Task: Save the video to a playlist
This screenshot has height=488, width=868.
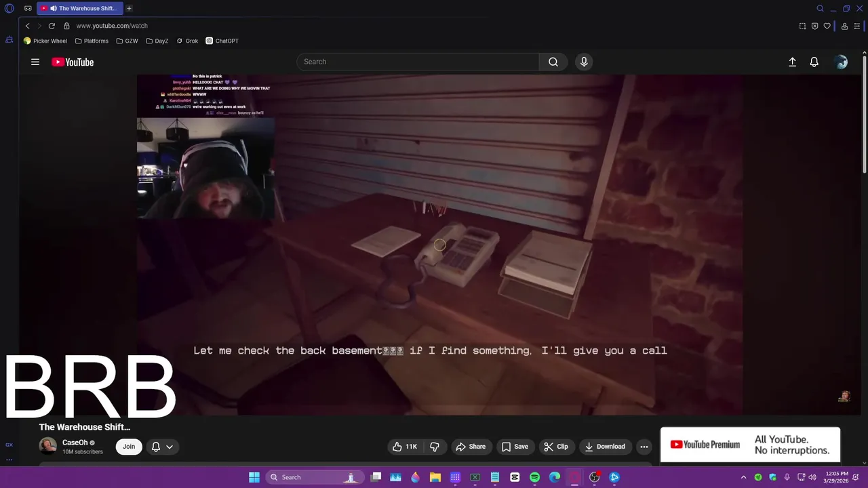Action: click(x=515, y=447)
